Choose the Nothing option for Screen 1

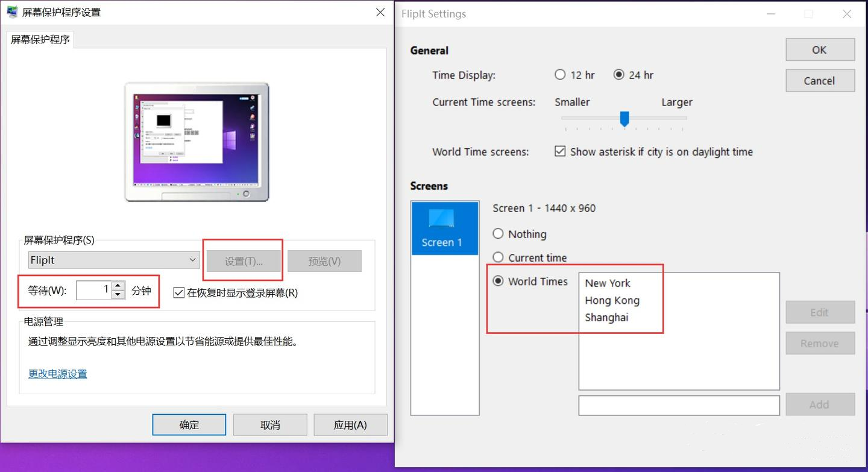click(x=498, y=234)
